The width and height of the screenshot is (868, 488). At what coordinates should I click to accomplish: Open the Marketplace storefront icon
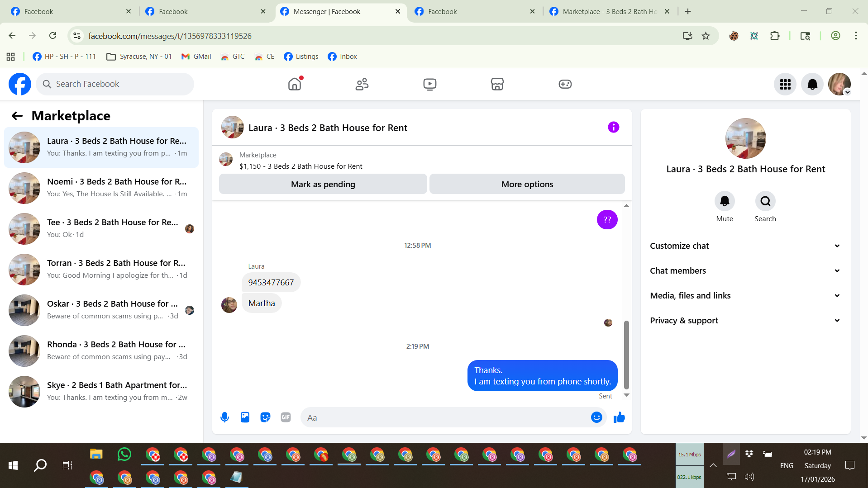click(497, 84)
